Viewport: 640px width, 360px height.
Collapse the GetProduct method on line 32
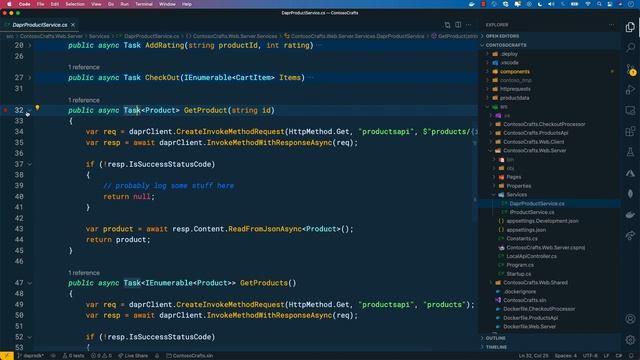pos(29,110)
